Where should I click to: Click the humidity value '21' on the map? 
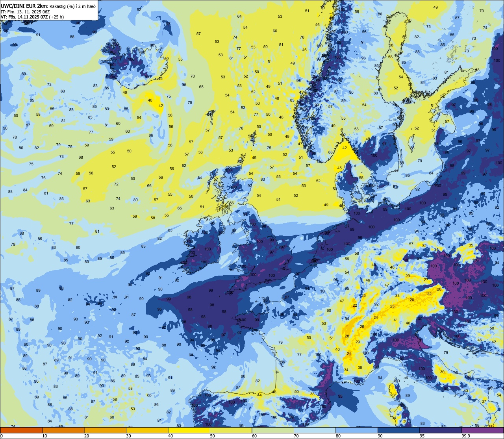(x=349, y=354)
